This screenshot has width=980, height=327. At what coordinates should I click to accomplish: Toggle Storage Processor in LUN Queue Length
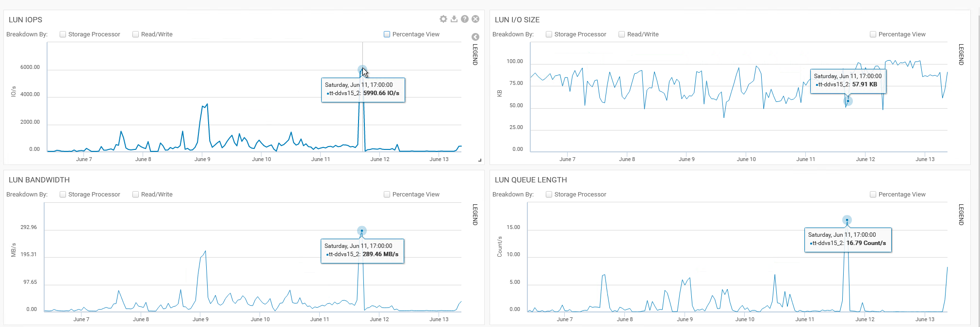pyautogui.click(x=549, y=195)
